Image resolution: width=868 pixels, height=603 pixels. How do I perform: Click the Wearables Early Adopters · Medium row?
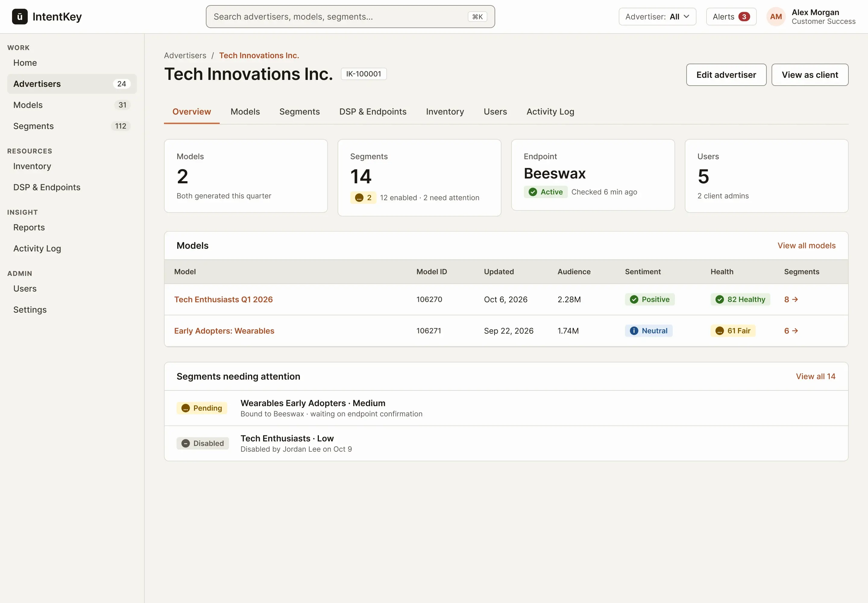click(x=506, y=408)
